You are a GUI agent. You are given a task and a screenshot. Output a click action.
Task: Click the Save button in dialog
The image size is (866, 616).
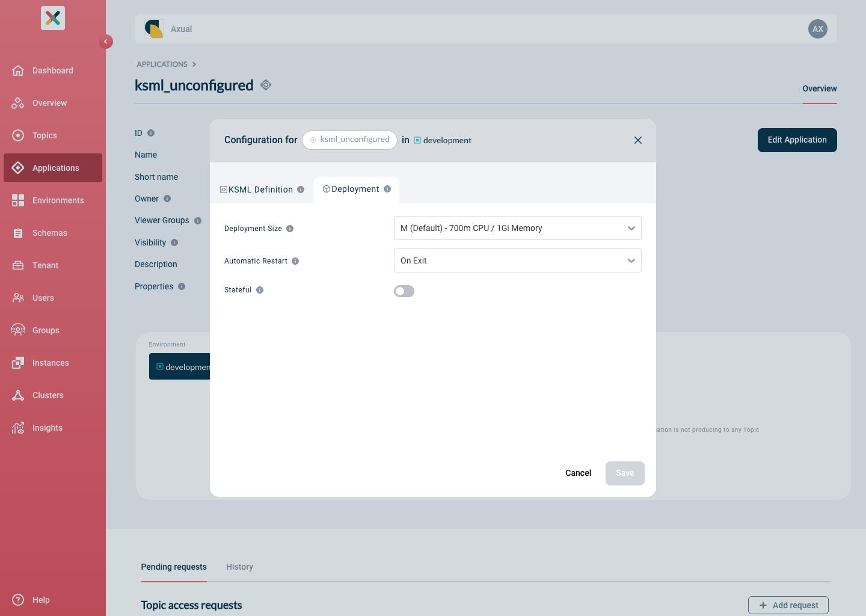625,473
